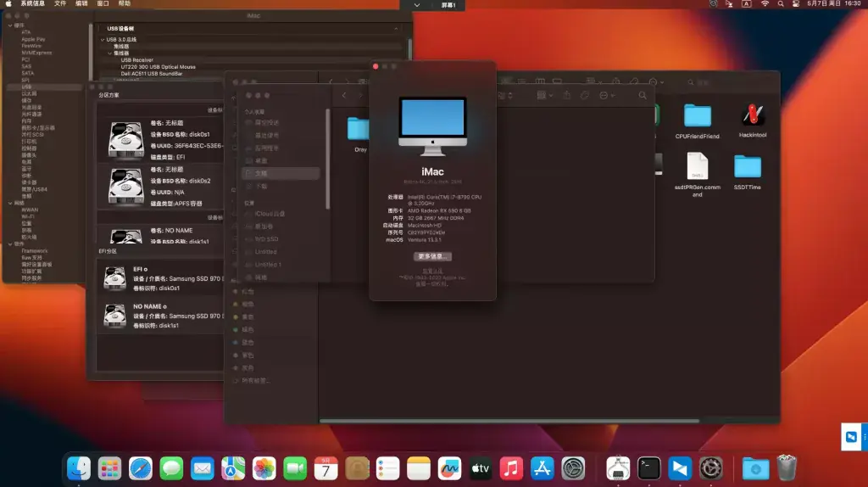
Task: Open Photos from the Dock
Action: tap(264, 468)
